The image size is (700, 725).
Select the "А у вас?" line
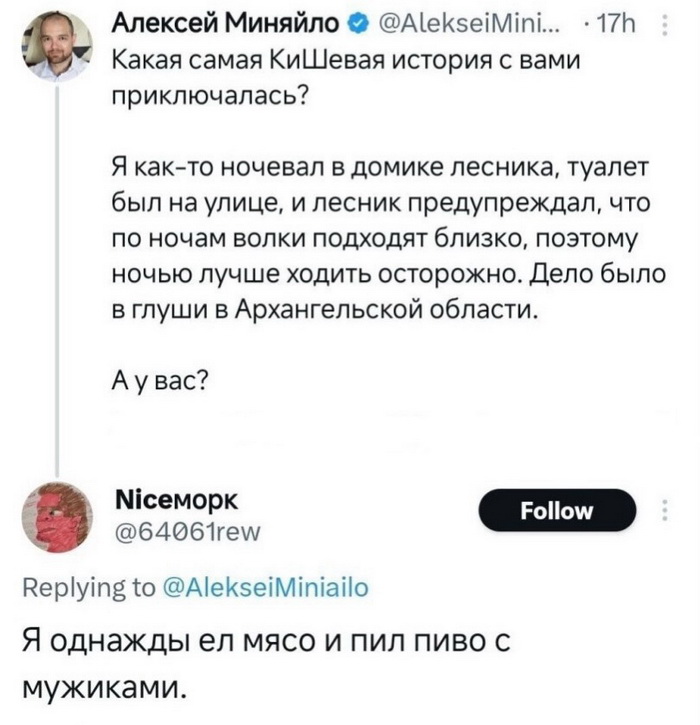click(x=160, y=381)
